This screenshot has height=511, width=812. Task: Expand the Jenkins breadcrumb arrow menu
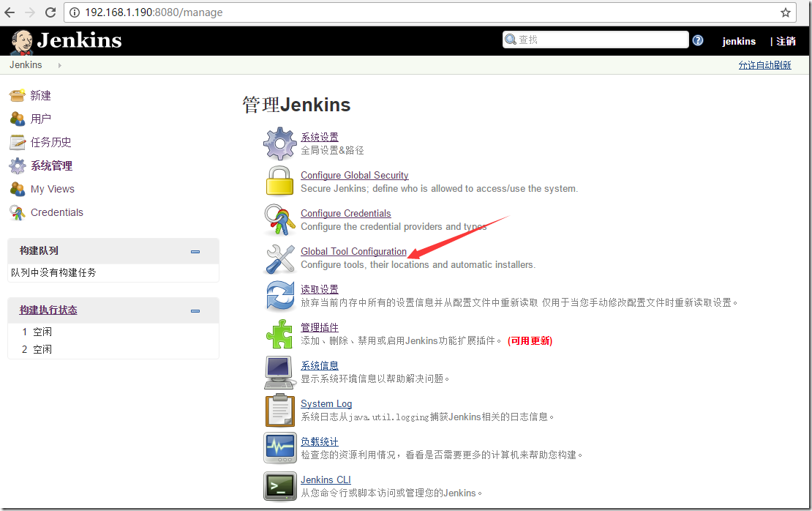[x=59, y=65]
